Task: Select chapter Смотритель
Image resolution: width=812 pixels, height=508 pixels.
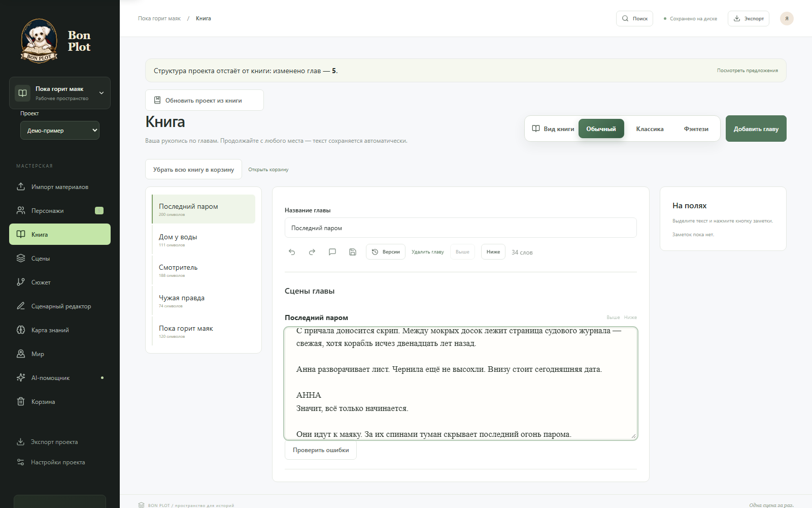Action: [x=204, y=270]
